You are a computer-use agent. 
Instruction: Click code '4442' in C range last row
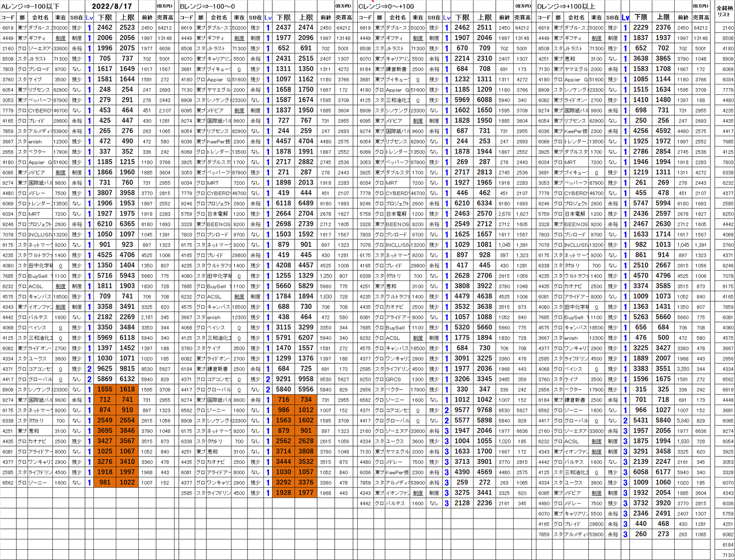[x=365, y=503]
